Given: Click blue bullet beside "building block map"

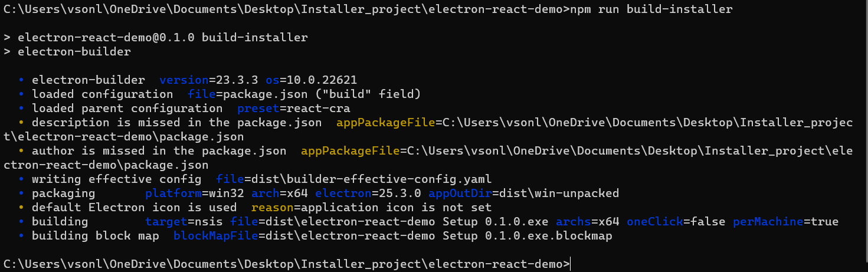Looking at the screenshot, I should 22,236.
